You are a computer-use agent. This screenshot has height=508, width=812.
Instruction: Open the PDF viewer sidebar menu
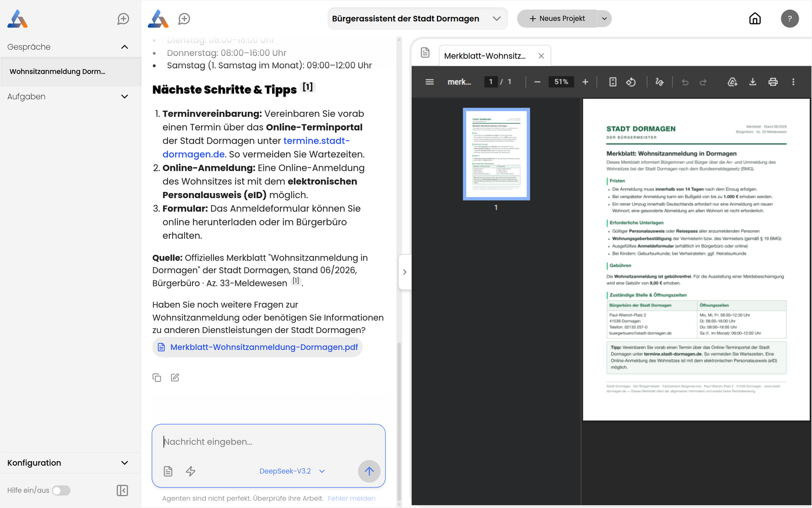pos(430,82)
